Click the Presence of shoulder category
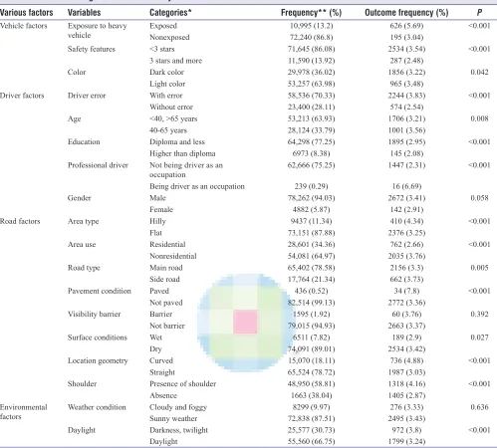The image size is (497, 448). pos(182,384)
